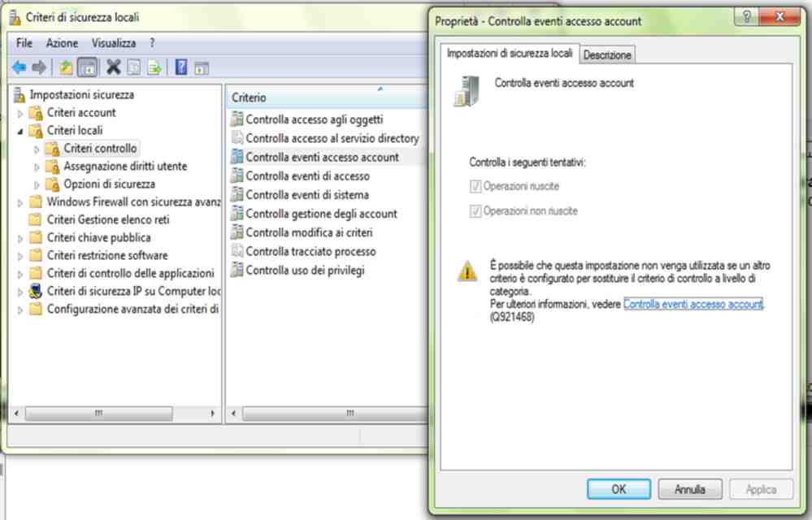The height and width of the screenshot is (520, 812).
Task: Click the blue help book toolbar icon
Action: (181, 67)
